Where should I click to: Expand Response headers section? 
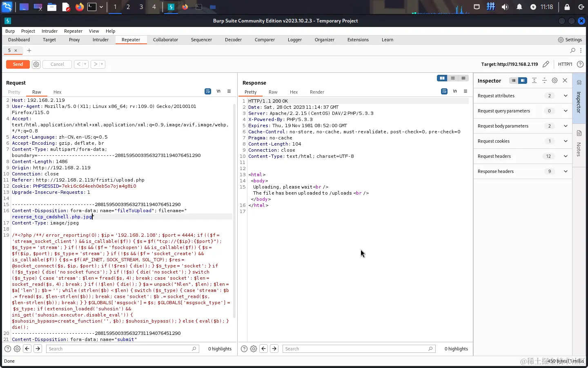[x=523, y=171]
